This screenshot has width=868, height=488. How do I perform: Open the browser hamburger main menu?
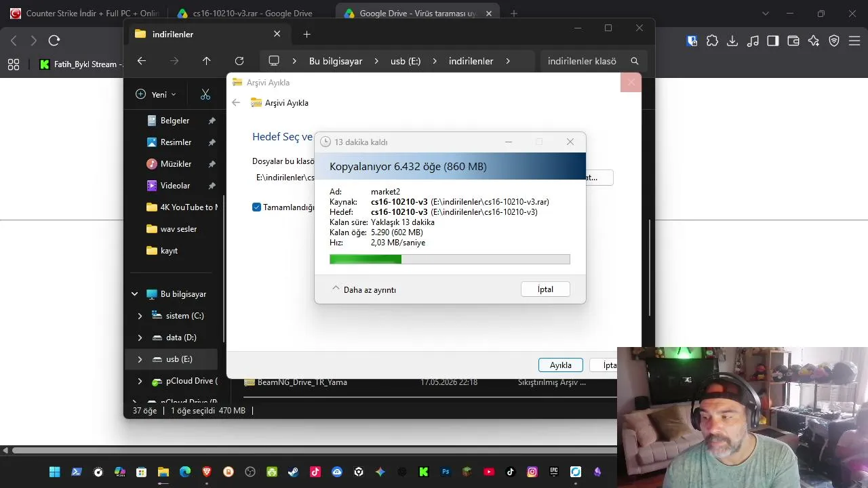[854, 41]
